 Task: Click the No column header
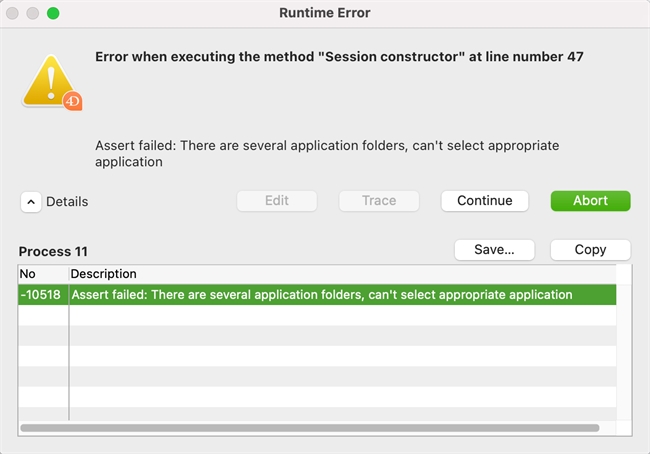coord(28,273)
